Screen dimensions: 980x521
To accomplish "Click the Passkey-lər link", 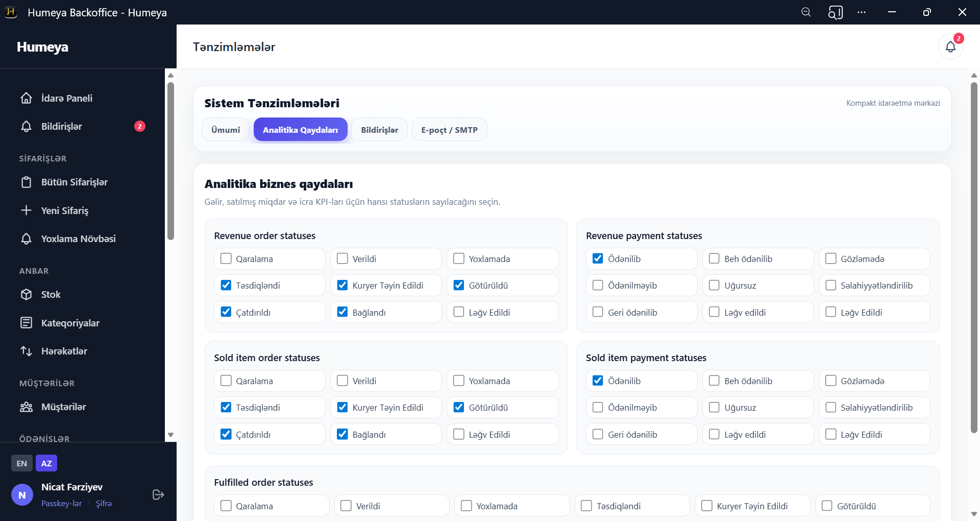I will [61, 504].
